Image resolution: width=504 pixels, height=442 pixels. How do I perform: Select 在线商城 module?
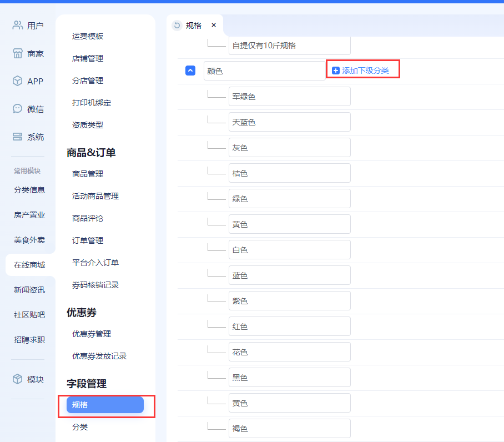pos(29,265)
